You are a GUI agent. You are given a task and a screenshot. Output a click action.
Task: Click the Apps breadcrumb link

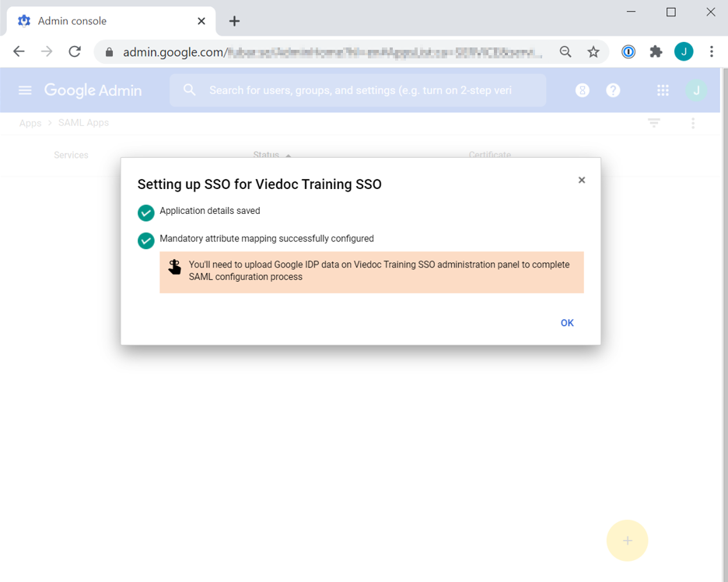click(30, 123)
